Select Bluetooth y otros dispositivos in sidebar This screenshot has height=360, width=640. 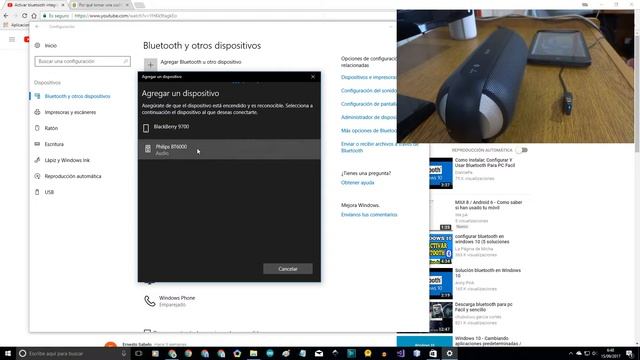point(77,96)
